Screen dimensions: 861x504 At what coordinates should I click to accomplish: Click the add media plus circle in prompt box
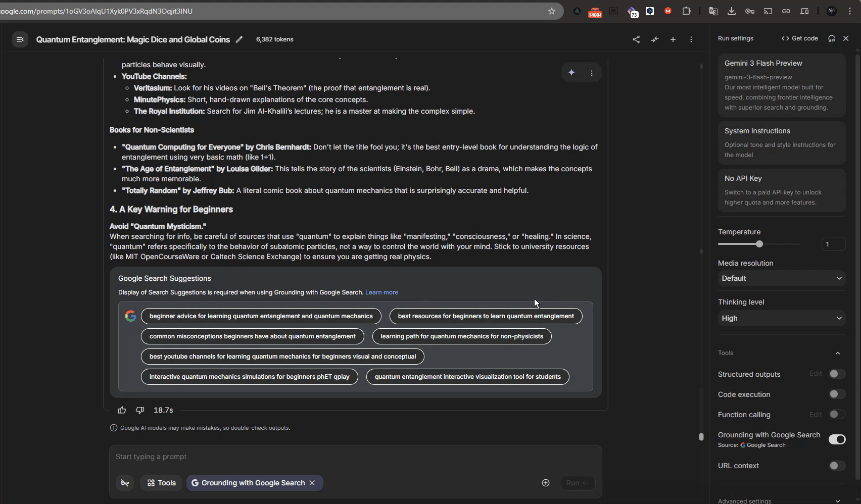tap(546, 483)
